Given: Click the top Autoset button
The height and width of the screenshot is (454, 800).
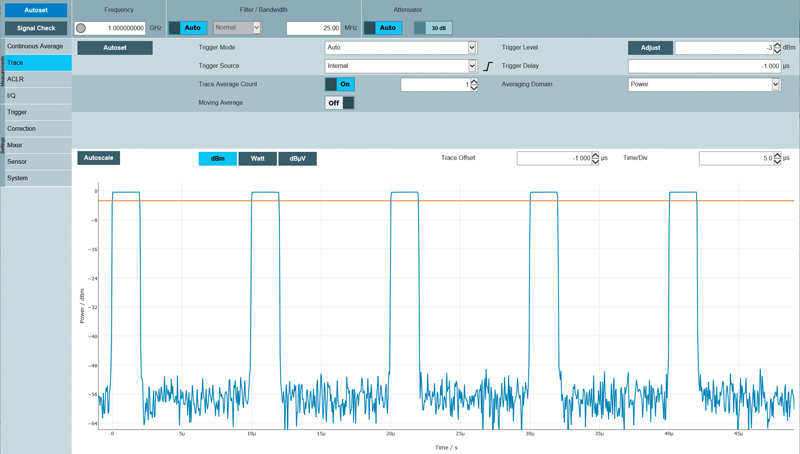Looking at the screenshot, I should click(x=36, y=10).
